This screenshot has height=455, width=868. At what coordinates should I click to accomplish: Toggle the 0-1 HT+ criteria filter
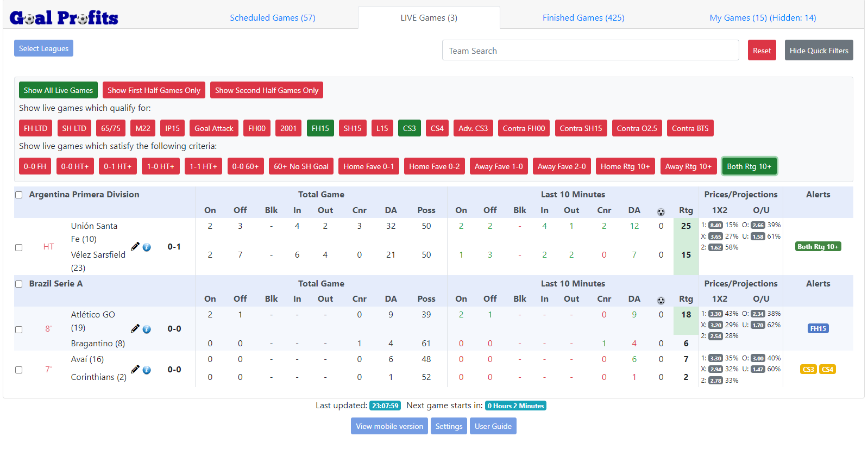click(118, 166)
